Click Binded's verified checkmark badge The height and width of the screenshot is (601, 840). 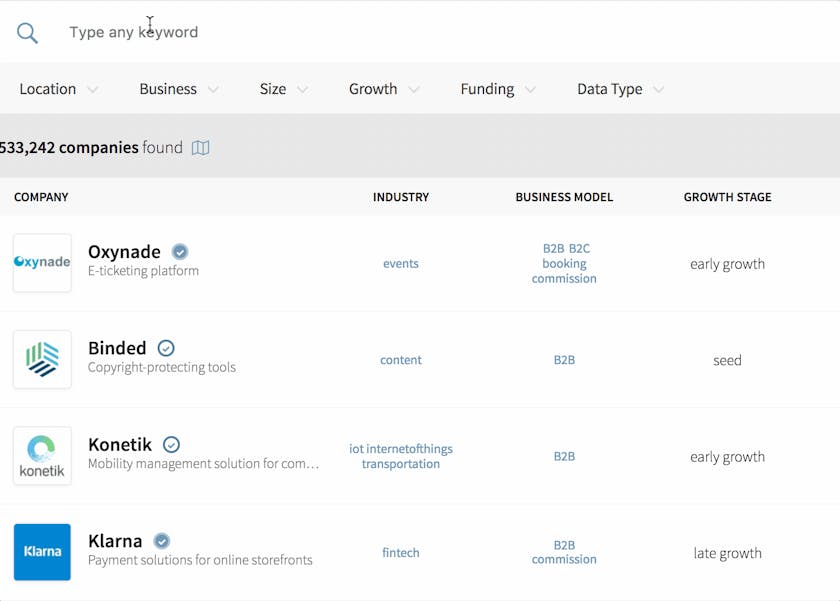[166, 348]
